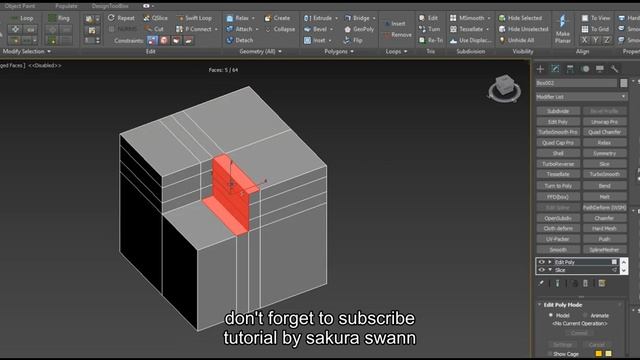Open the Utilities wrench panel tab

coord(614,69)
